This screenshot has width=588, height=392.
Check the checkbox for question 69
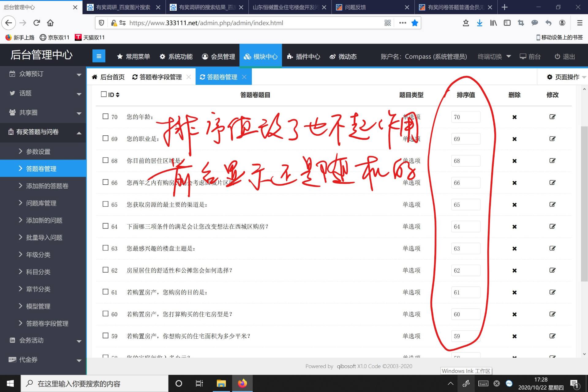pyautogui.click(x=105, y=138)
